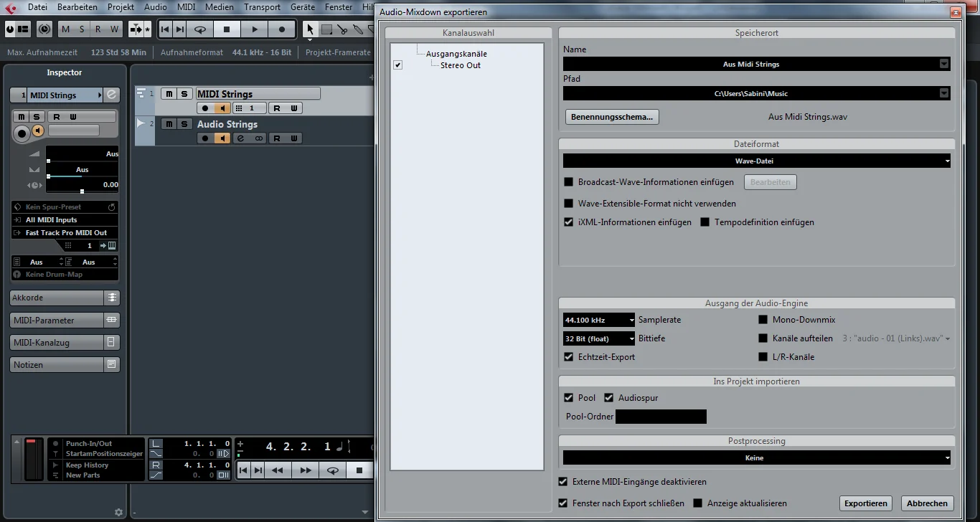The height and width of the screenshot is (522, 980).
Task: Toggle the constrain delay compensation icon
Action: pyautogui.click(x=45, y=29)
